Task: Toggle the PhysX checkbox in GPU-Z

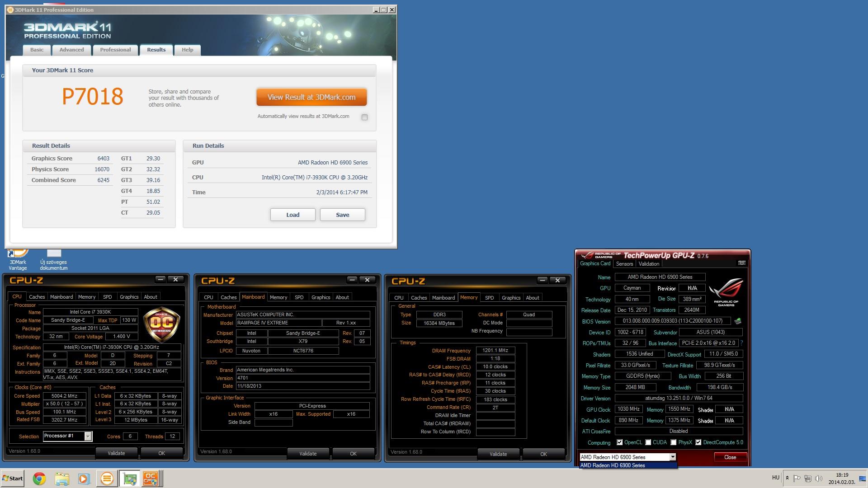Action: [674, 442]
